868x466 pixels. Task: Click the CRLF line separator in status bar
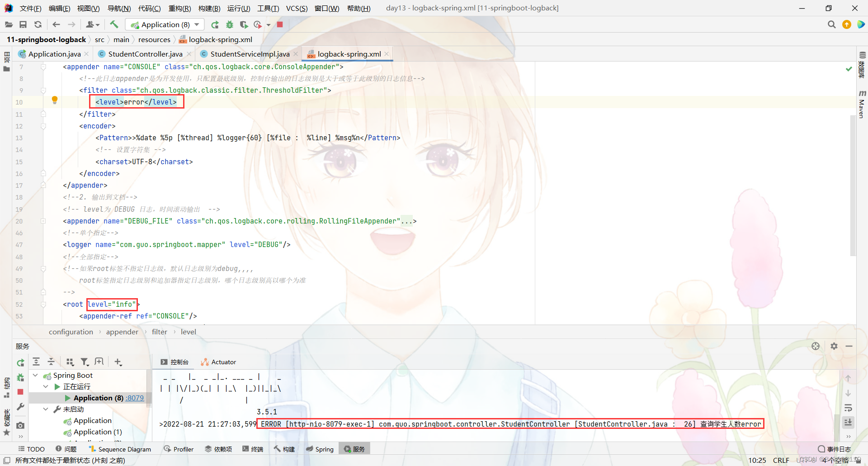pyautogui.click(x=781, y=460)
